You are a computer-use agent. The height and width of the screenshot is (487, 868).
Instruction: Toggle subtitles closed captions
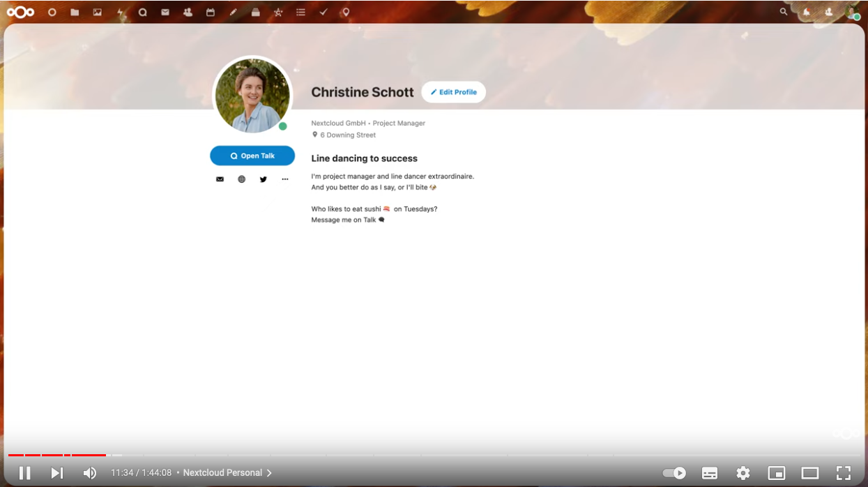[x=710, y=473]
